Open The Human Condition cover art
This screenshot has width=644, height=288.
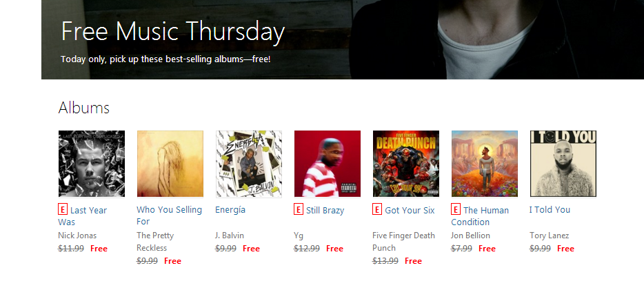pyautogui.click(x=485, y=164)
